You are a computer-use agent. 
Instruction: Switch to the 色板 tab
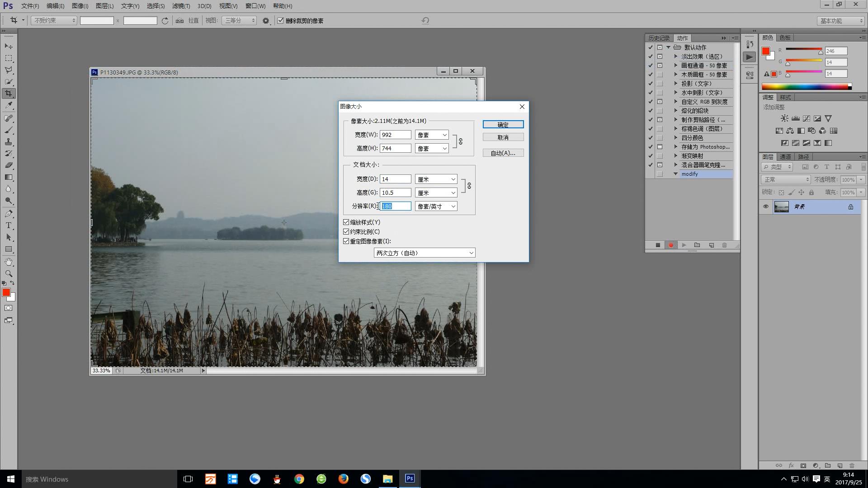[x=785, y=38]
